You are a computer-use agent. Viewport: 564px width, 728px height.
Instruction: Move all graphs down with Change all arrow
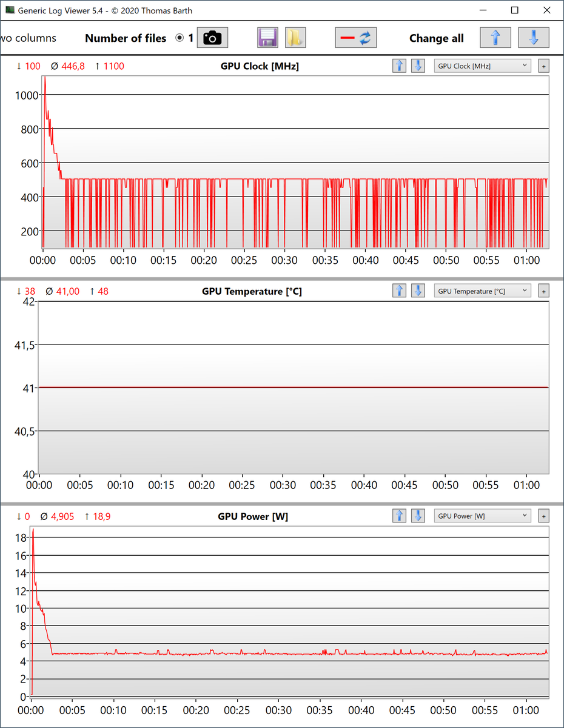[x=534, y=38]
